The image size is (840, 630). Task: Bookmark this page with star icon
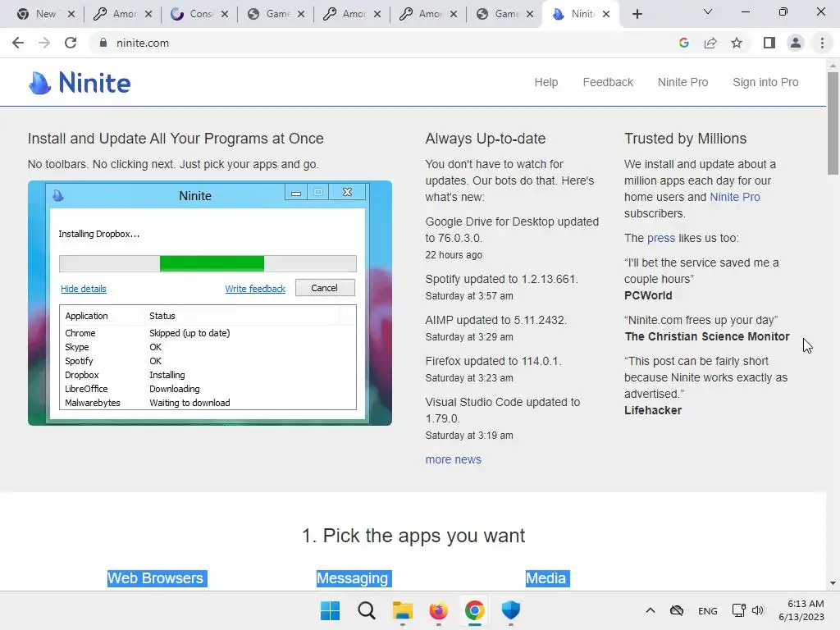tap(737, 43)
